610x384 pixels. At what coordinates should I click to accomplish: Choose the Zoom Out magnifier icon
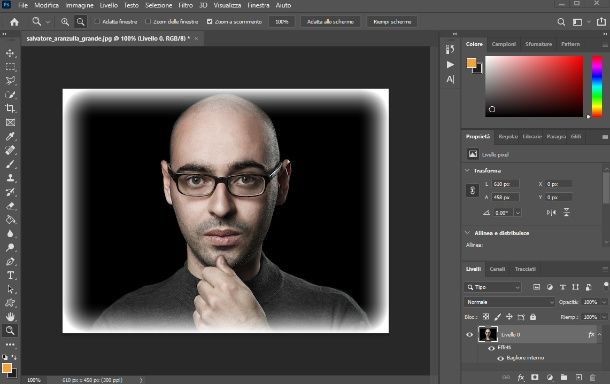tap(81, 22)
